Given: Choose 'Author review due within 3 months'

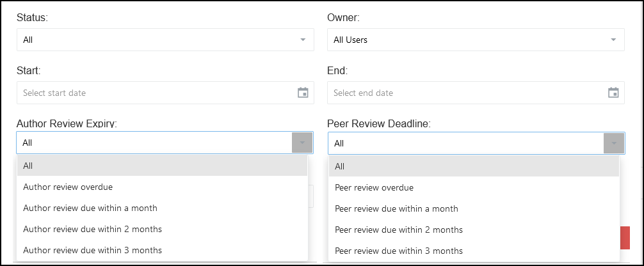Looking at the screenshot, I should coord(162,250).
